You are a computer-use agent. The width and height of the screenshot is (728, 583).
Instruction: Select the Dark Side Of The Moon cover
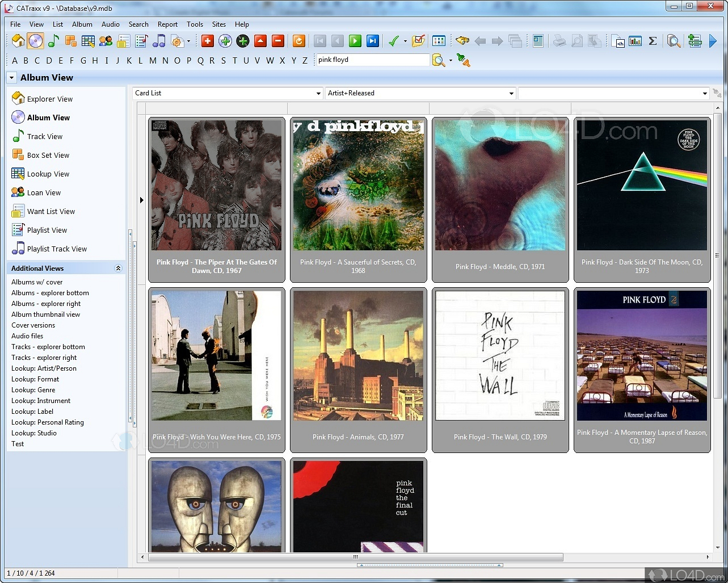coord(642,185)
